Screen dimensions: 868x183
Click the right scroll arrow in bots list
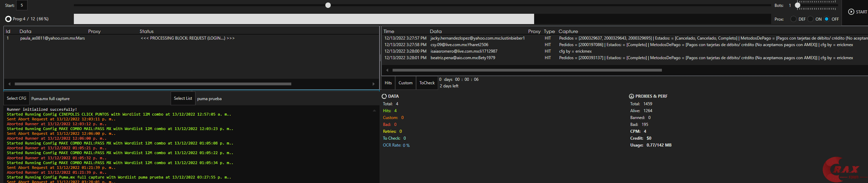coord(374,84)
